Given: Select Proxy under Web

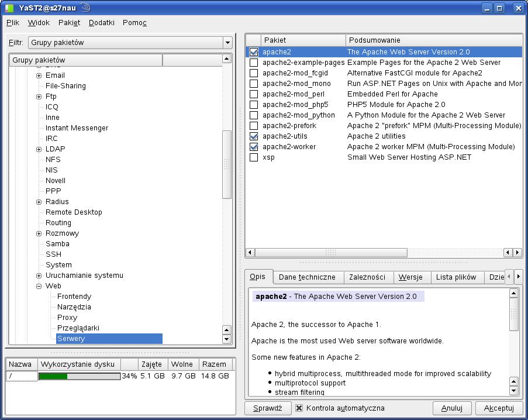Looking at the screenshot, I should coord(67,318).
